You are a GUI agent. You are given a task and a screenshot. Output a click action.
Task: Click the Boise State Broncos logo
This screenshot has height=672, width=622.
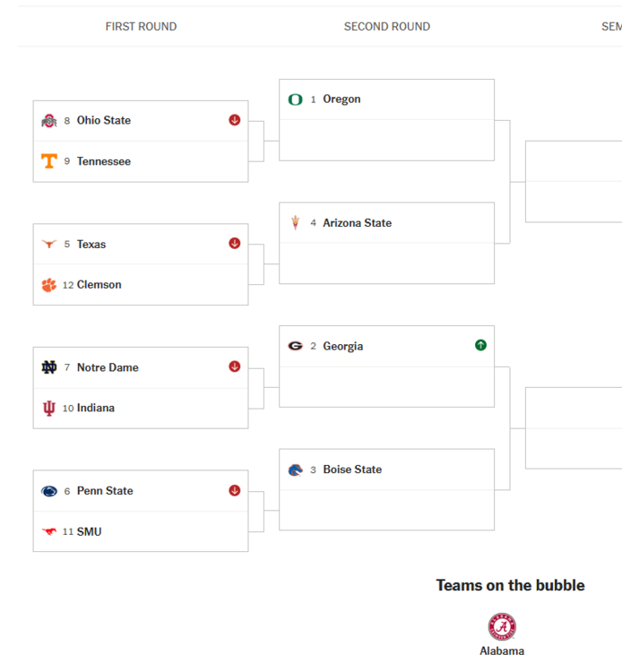click(x=295, y=470)
